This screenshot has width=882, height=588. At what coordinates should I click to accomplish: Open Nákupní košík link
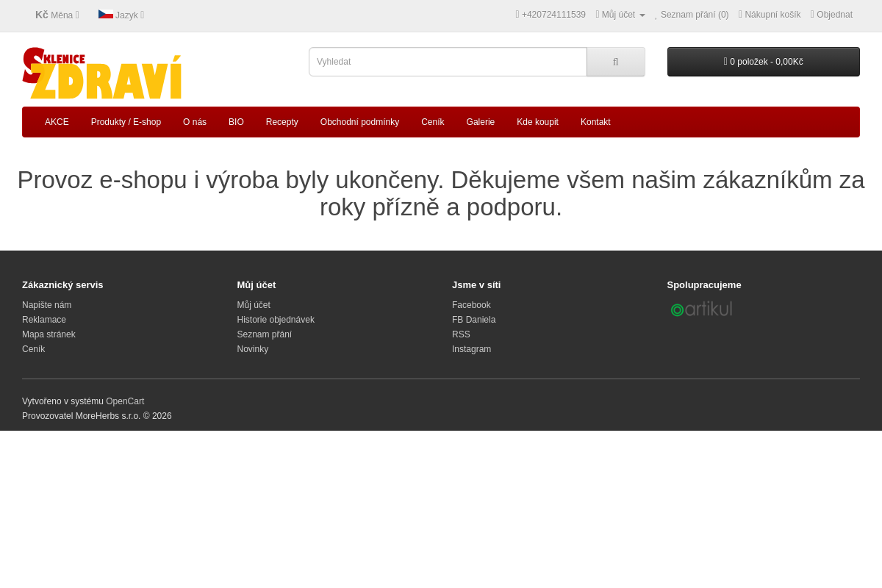pos(770,15)
